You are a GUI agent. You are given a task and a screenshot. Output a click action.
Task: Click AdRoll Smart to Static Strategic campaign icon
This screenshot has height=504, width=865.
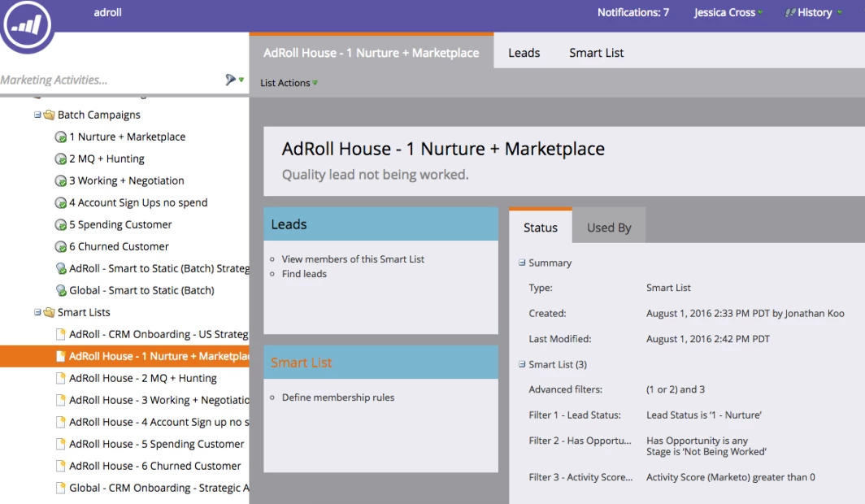pyautogui.click(x=61, y=268)
